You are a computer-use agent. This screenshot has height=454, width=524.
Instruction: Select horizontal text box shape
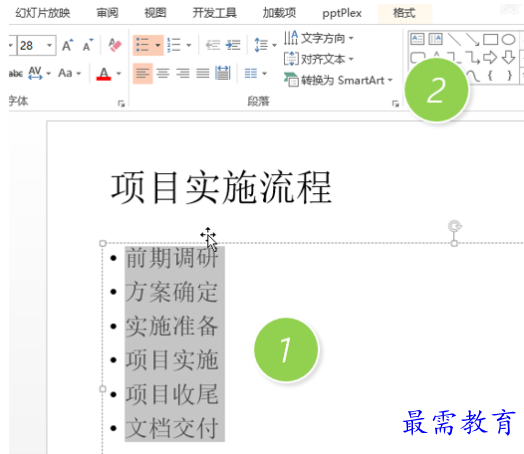[417, 39]
